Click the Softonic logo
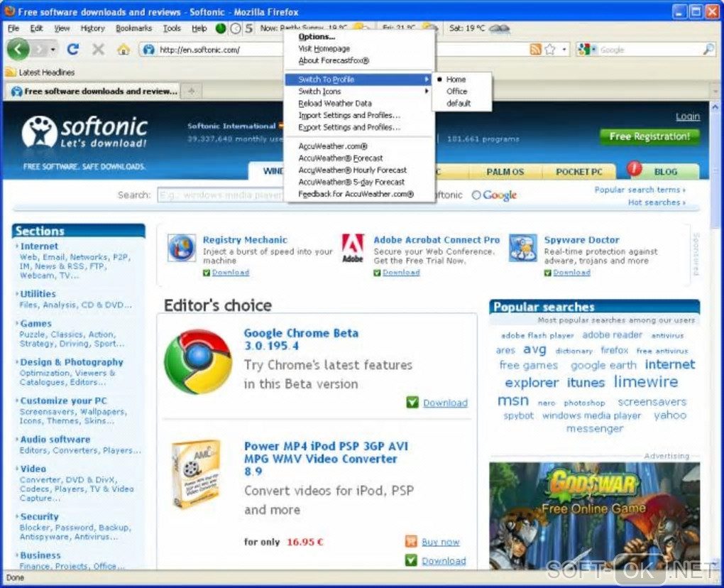 tap(84, 132)
